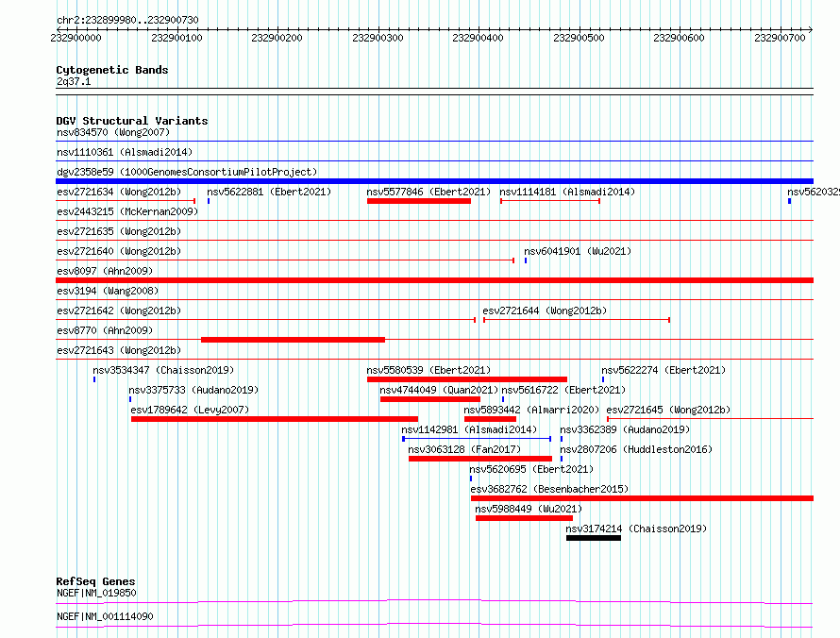
Task: Click the blue nsv1142981 span line
Action: coord(477,439)
